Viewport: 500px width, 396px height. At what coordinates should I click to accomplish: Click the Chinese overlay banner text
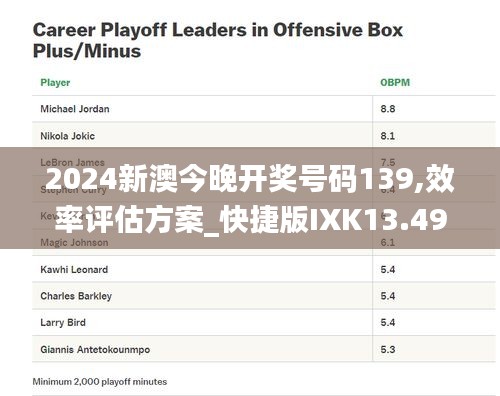pos(250,199)
